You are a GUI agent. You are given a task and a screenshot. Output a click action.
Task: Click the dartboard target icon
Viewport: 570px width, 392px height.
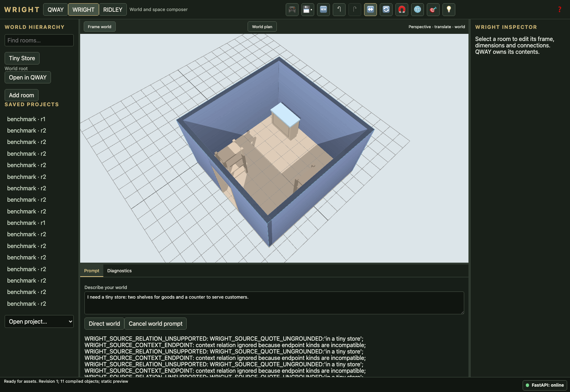(x=433, y=10)
